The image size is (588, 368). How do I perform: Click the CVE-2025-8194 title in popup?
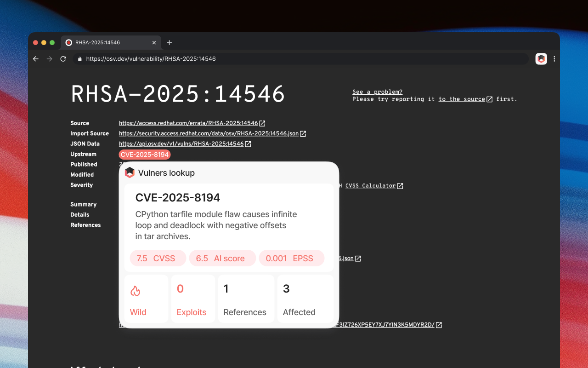pos(178,198)
